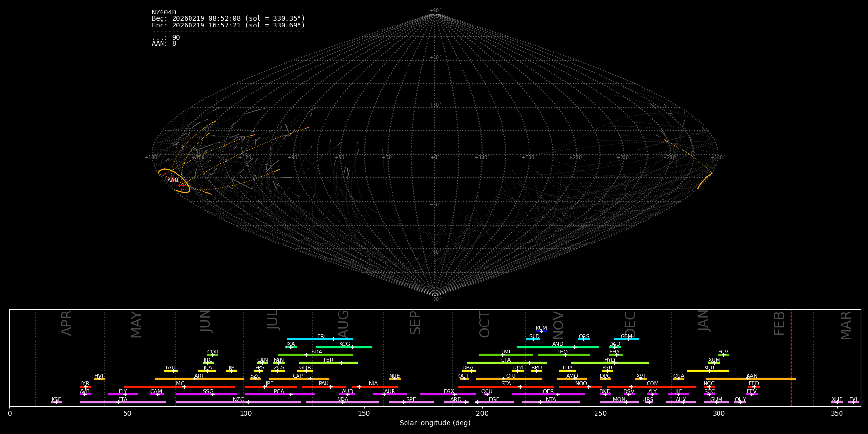The height and width of the screenshot is (434, 868).
Task: Click the ECV shower label
Action: 723,352
